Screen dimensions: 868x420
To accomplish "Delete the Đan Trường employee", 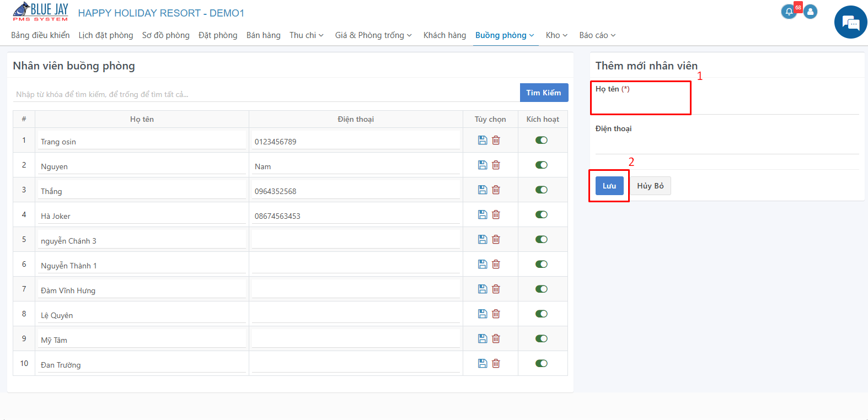I will 496,363.
